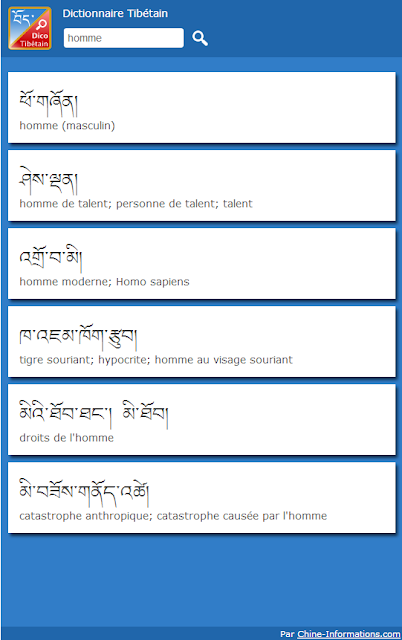This screenshot has width=402, height=640.
Task: Click the Tibetan word above 'homme moderne'
Action: (51, 259)
